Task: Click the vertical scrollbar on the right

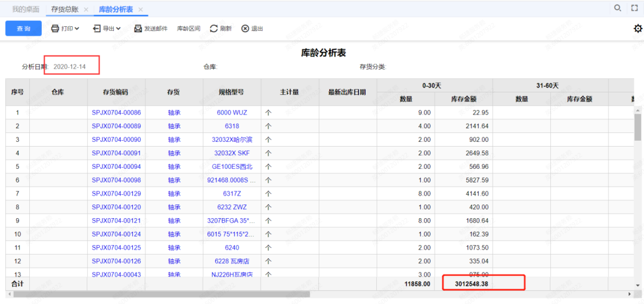Action: 637,128
